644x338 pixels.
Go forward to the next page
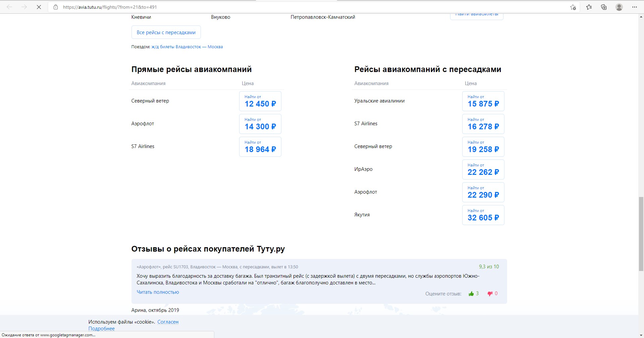point(24,7)
